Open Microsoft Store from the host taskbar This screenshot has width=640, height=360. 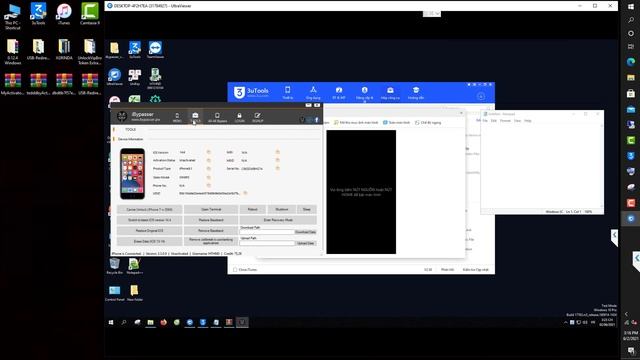tap(631, 94)
